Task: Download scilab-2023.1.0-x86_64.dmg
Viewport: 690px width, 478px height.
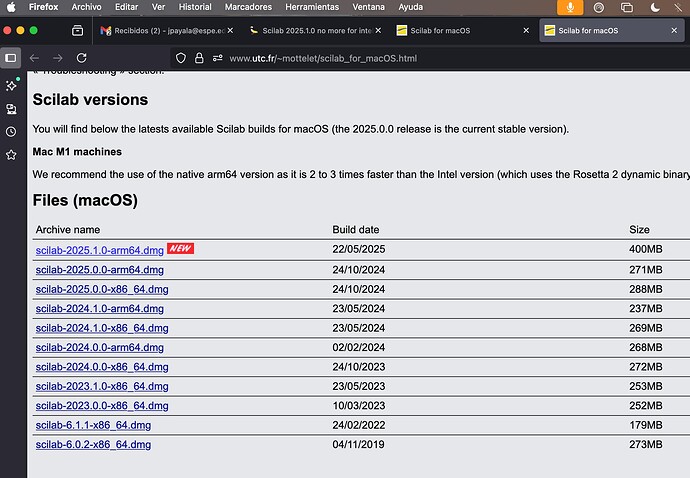Action: point(102,386)
